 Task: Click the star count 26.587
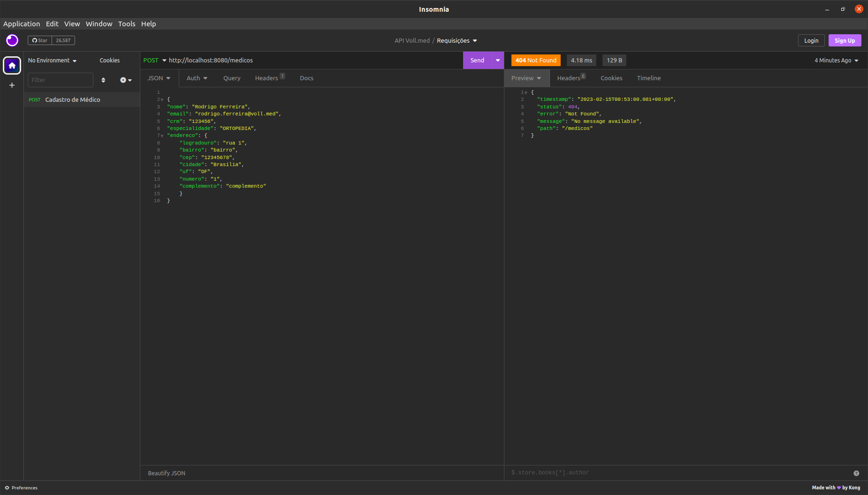(x=63, y=40)
